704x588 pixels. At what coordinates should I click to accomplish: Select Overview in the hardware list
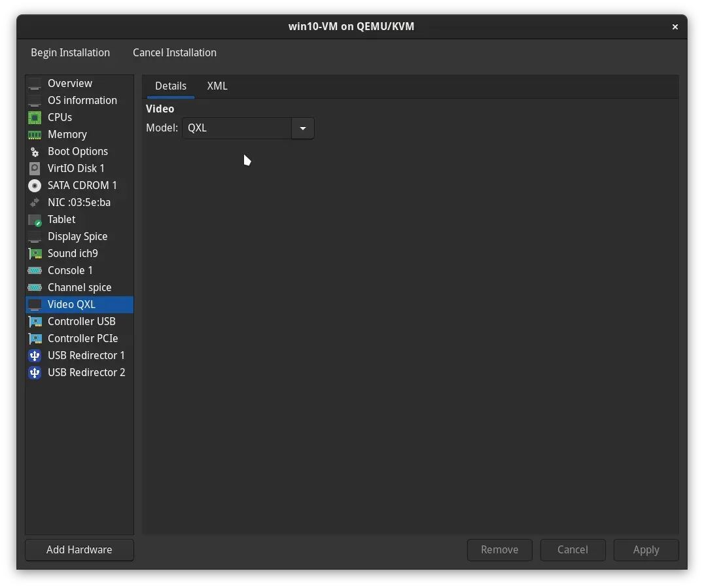point(79,84)
